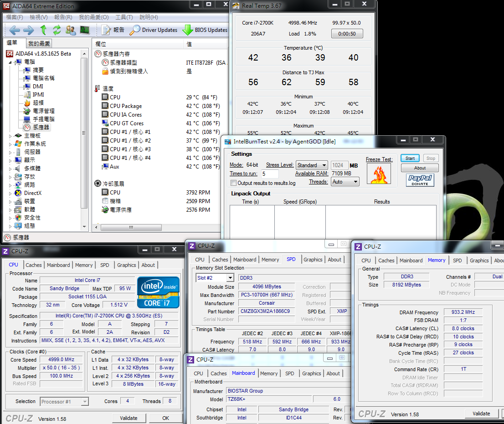504x424 pixels.
Task: Click AIDA64 green up arrow icon
Action: click(43, 30)
